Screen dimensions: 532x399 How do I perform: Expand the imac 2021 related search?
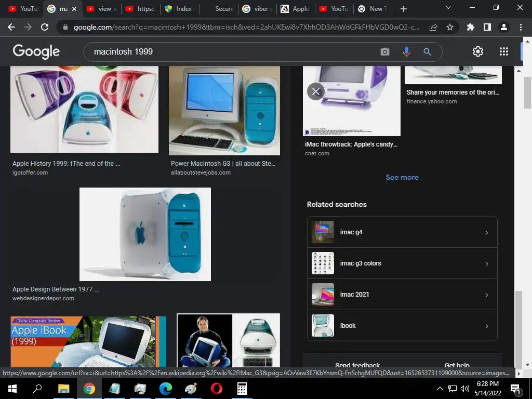click(x=403, y=295)
